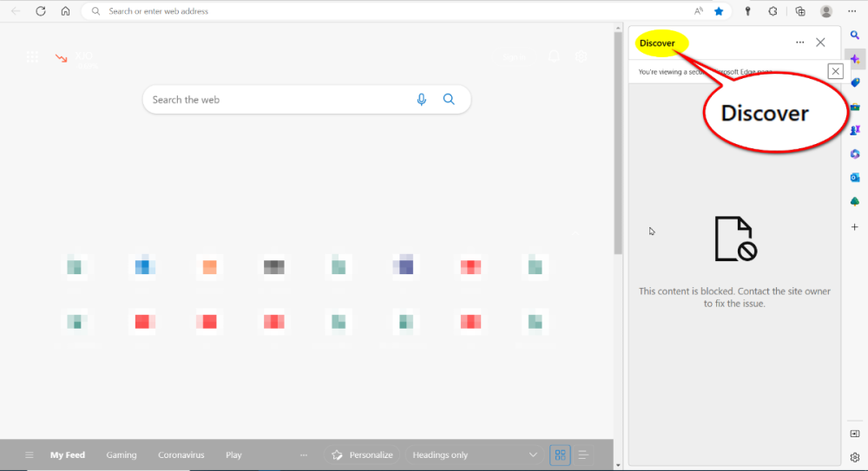
Task: Open the feed hamburger menu
Action: click(30, 455)
